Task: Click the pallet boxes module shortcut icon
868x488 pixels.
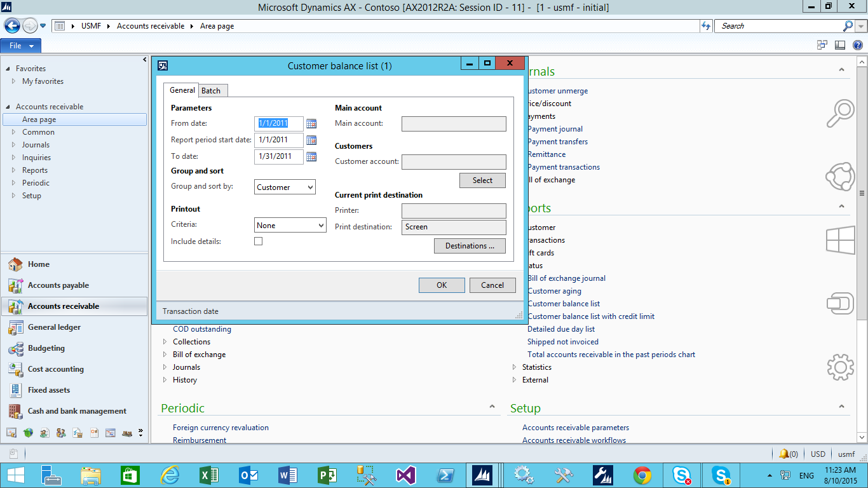Action: [127, 433]
